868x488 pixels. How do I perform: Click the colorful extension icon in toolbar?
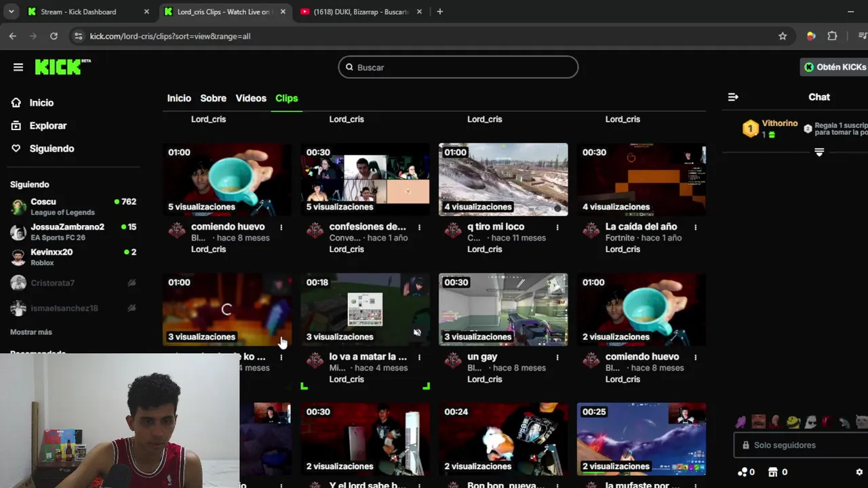tap(810, 36)
